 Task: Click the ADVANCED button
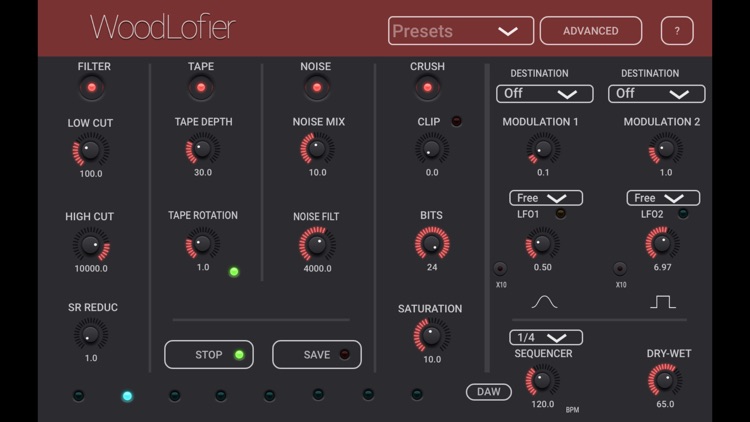point(591,31)
